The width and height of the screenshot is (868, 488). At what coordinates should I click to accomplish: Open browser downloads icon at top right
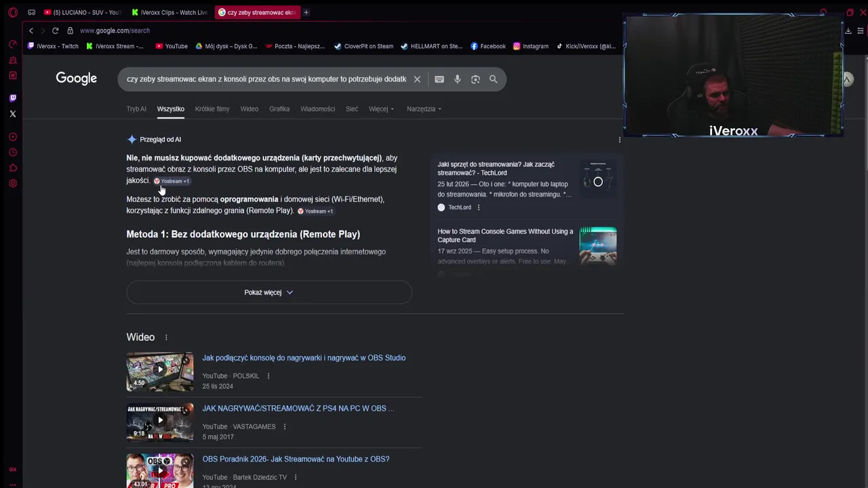click(848, 30)
